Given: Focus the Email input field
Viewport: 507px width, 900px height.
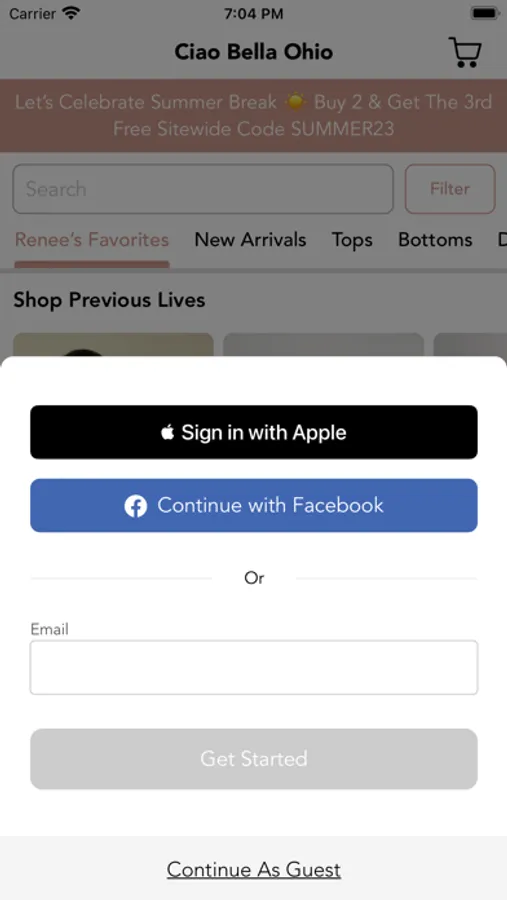Looking at the screenshot, I should point(254,668).
